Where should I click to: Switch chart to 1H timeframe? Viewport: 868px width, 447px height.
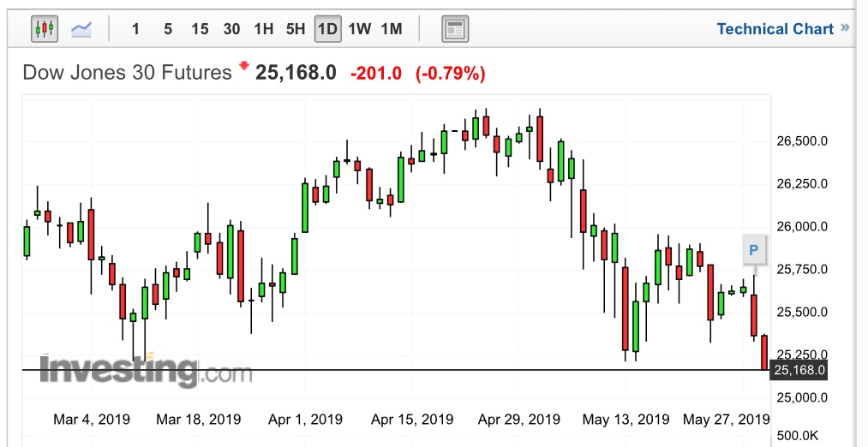[x=263, y=29]
